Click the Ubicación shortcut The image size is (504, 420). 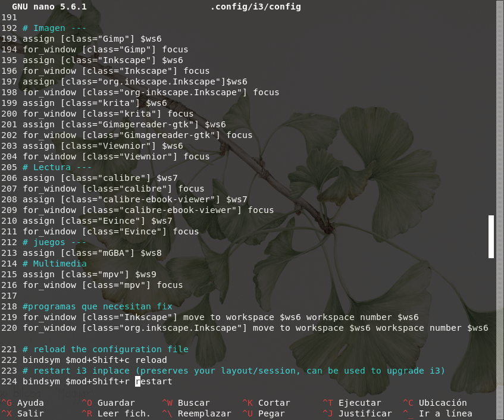tap(434, 403)
